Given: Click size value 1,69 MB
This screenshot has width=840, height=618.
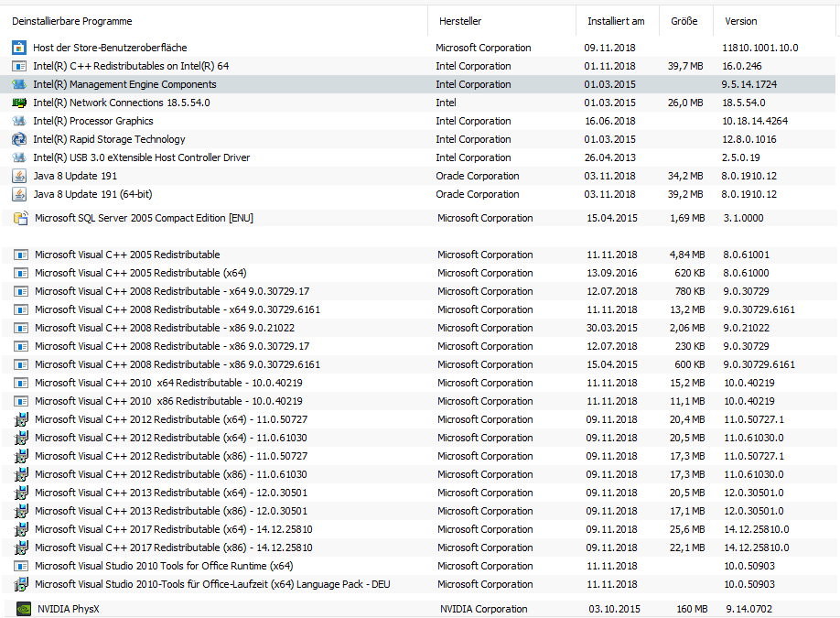Looking at the screenshot, I should 687,218.
